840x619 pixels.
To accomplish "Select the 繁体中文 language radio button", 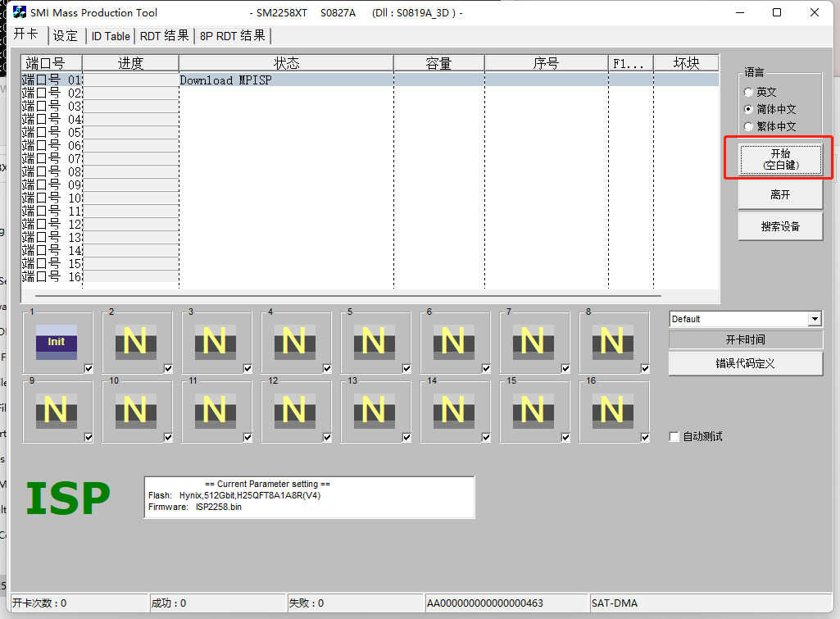I will 748,126.
